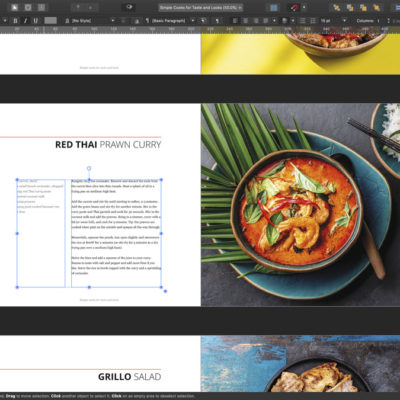Select the prawn curry bowl photo
Image resolution: width=400 pixels, height=400 pixels.
300,205
